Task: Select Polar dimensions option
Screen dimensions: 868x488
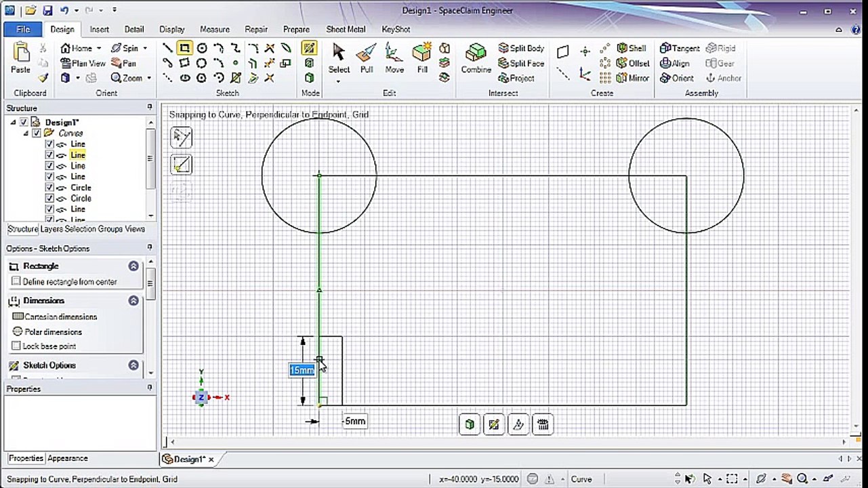Action: 47,331
